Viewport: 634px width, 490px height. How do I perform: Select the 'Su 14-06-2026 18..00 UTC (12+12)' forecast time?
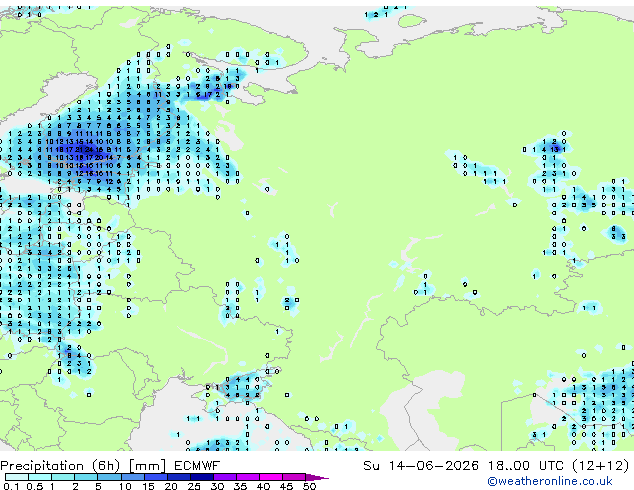click(496, 466)
